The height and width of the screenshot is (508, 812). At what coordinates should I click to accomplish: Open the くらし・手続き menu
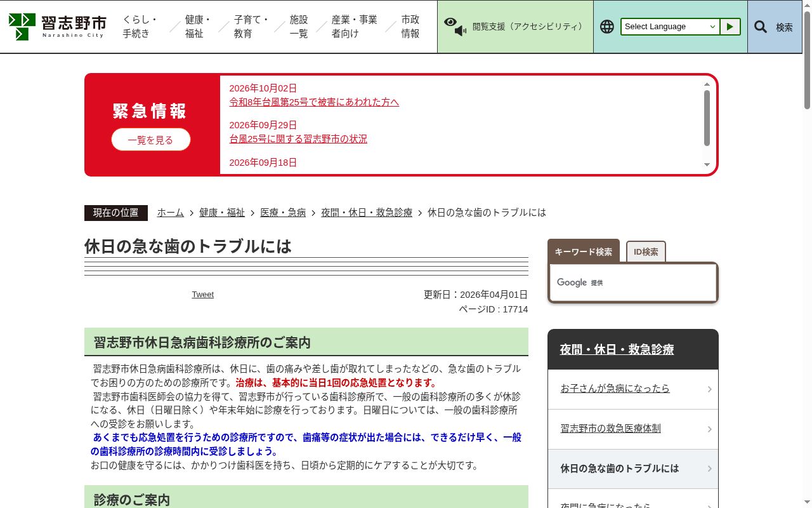tap(140, 27)
